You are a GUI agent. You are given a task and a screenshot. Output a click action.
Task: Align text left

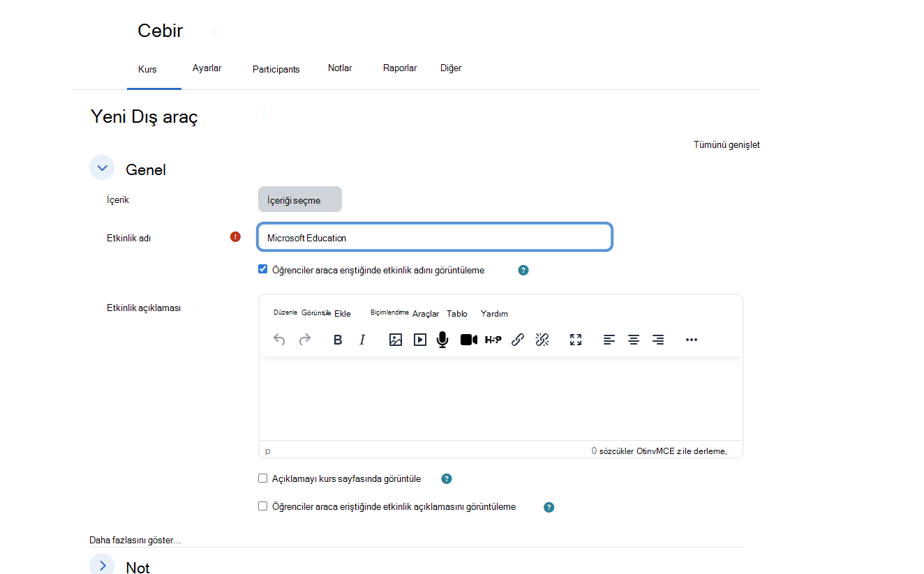pos(609,340)
